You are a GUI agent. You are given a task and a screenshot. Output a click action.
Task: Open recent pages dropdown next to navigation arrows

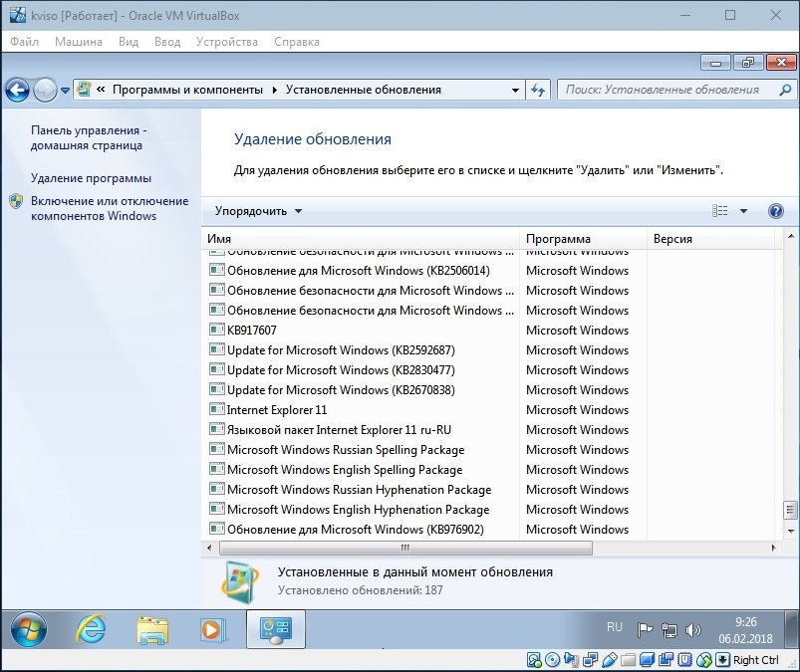tap(65, 91)
